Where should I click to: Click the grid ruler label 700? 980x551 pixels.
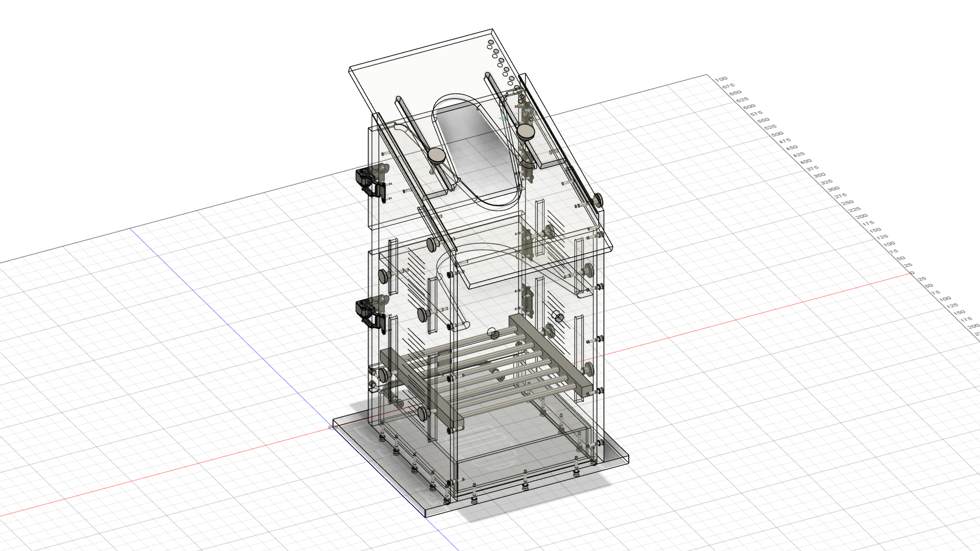click(x=721, y=80)
